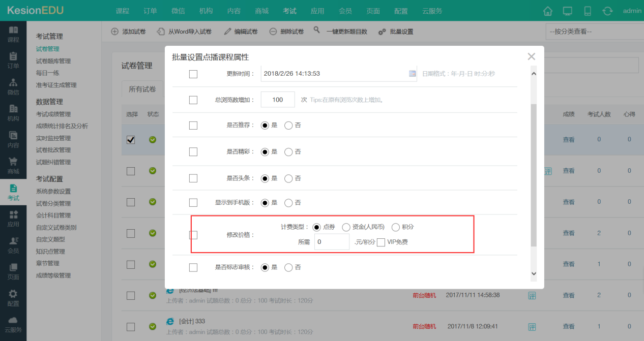
Task: Click the desktop monitor preview icon
Action: point(567,11)
